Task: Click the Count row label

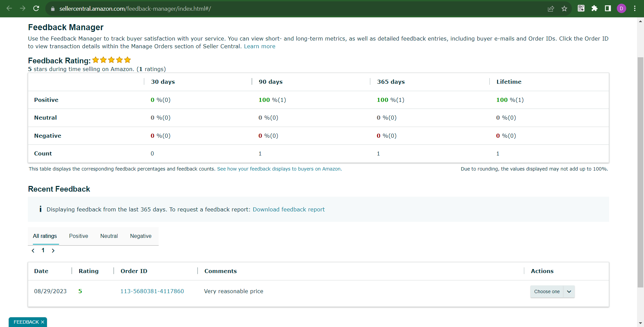Action: (43, 153)
